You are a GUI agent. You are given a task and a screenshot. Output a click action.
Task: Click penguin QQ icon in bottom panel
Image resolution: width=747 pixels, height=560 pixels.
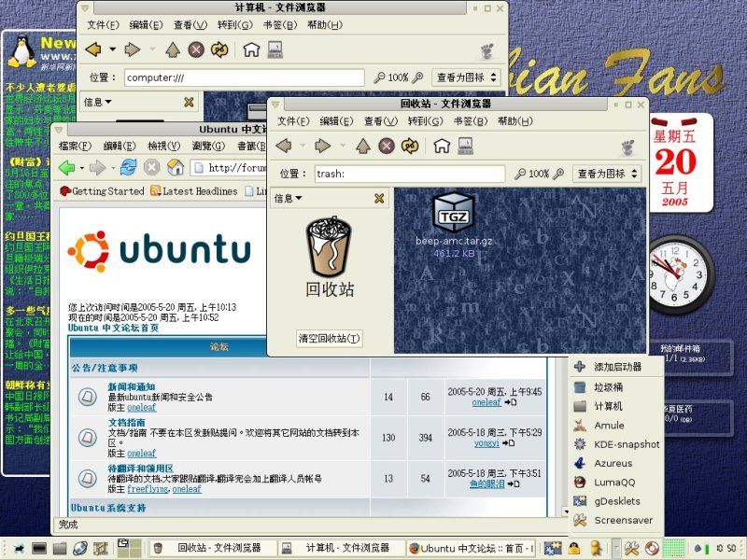click(x=573, y=548)
